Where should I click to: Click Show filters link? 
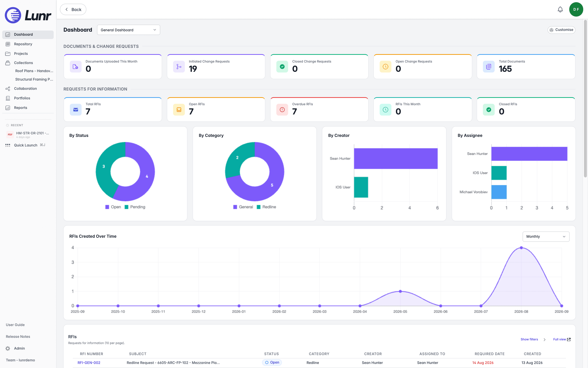coord(529,339)
